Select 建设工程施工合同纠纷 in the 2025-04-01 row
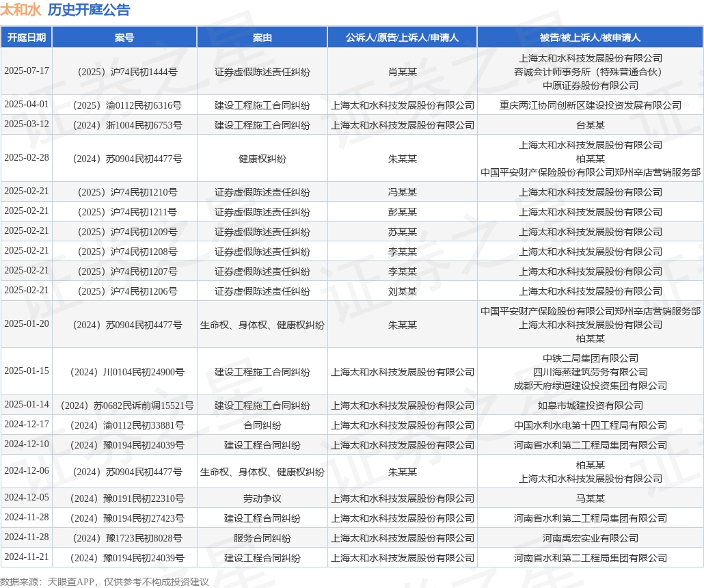The height and width of the screenshot is (588, 704). point(262,105)
